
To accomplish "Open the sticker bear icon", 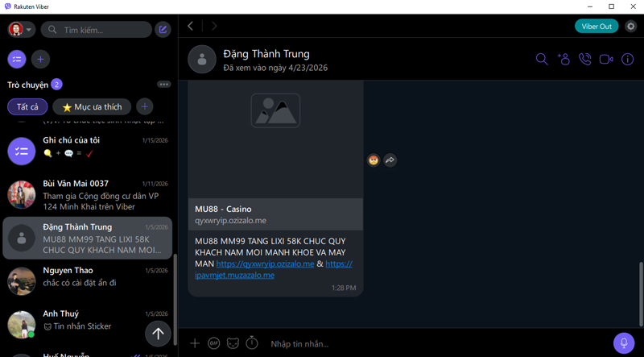I will (x=233, y=343).
